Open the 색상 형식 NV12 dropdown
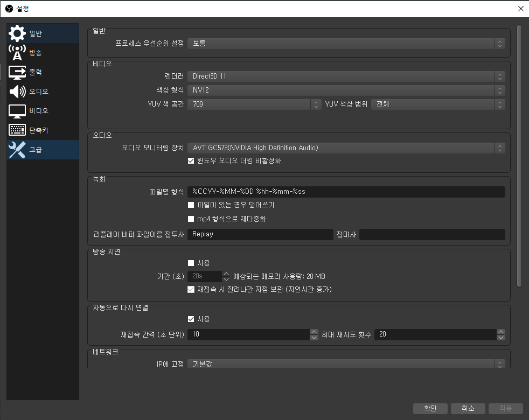The width and height of the screenshot is (529, 420). click(346, 90)
